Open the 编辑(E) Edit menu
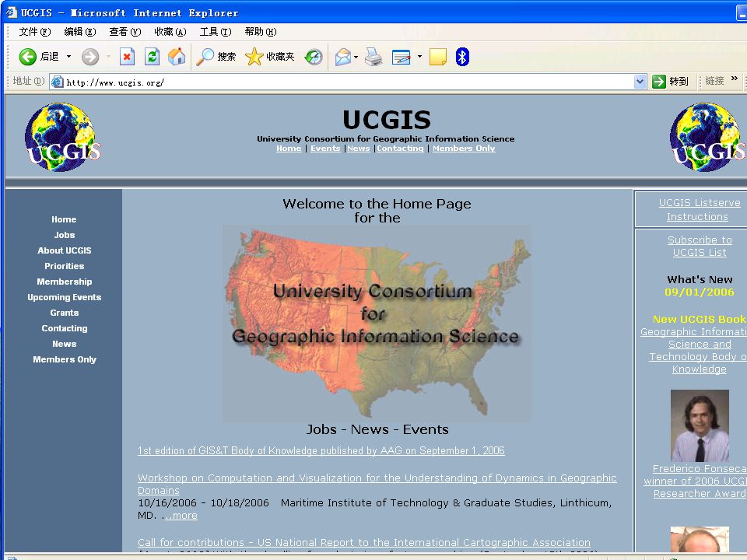This screenshot has width=747, height=560. click(x=80, y=32)
